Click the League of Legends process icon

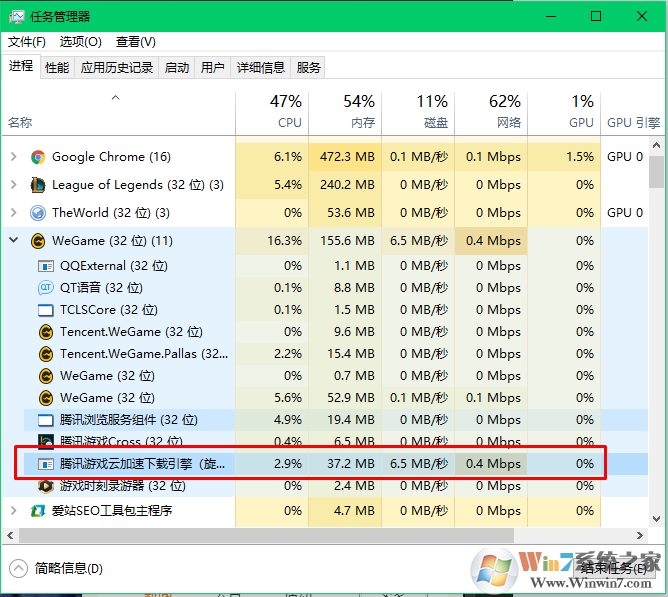coord(38,185)
